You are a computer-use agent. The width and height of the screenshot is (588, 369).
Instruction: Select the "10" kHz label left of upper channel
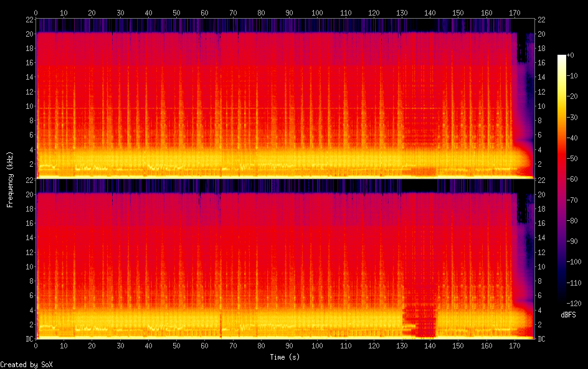(x=29, y=106)
